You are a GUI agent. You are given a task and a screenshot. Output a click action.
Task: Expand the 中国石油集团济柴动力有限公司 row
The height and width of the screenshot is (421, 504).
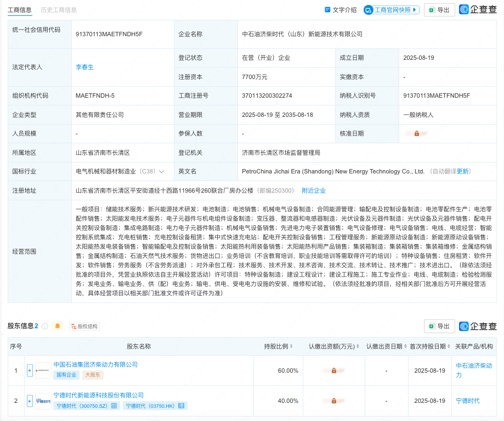click(30, 371)
